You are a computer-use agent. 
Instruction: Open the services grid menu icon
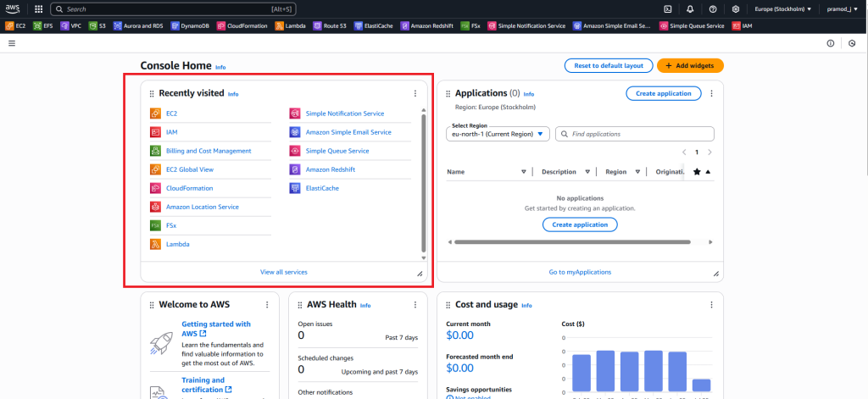click(38, 8)
